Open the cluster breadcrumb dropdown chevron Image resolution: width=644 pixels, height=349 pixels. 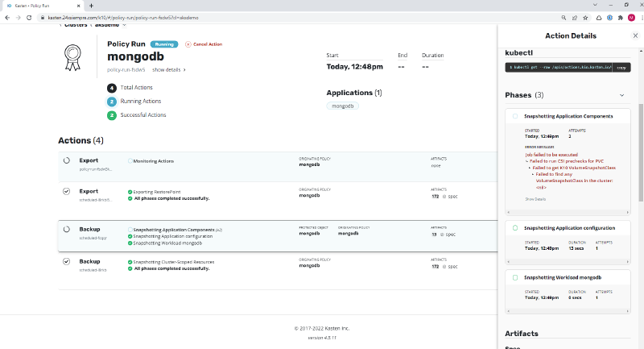(124, 25)
